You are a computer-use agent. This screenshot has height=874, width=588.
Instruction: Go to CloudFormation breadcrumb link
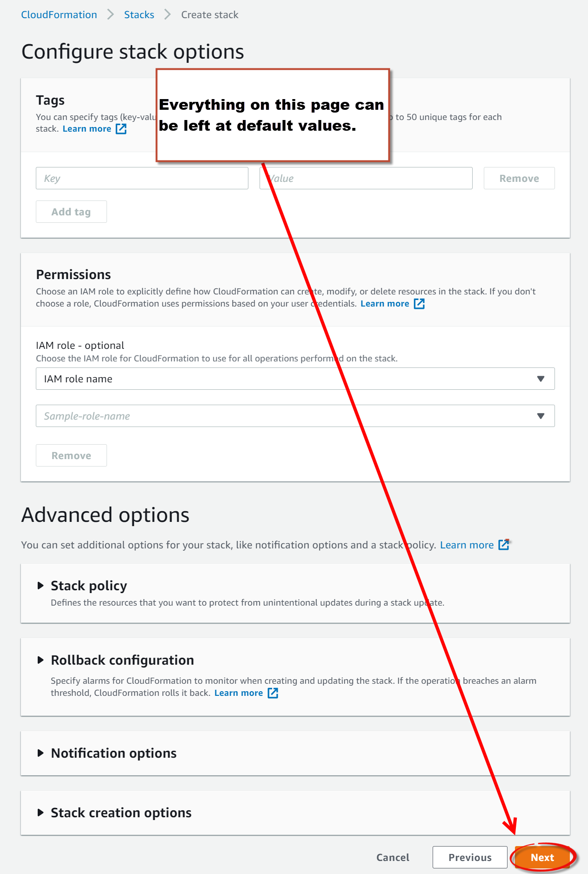coord(59,15)
